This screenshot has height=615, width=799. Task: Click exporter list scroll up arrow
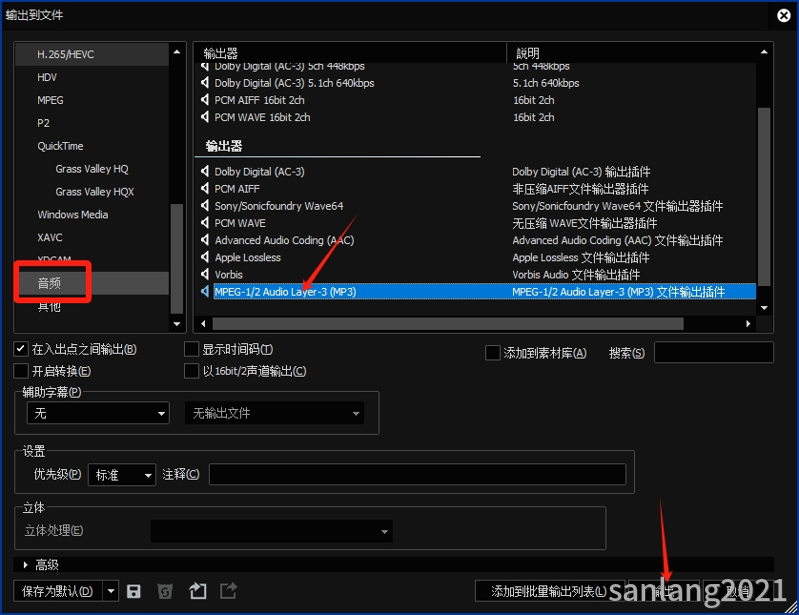click(x=764, y=52)
